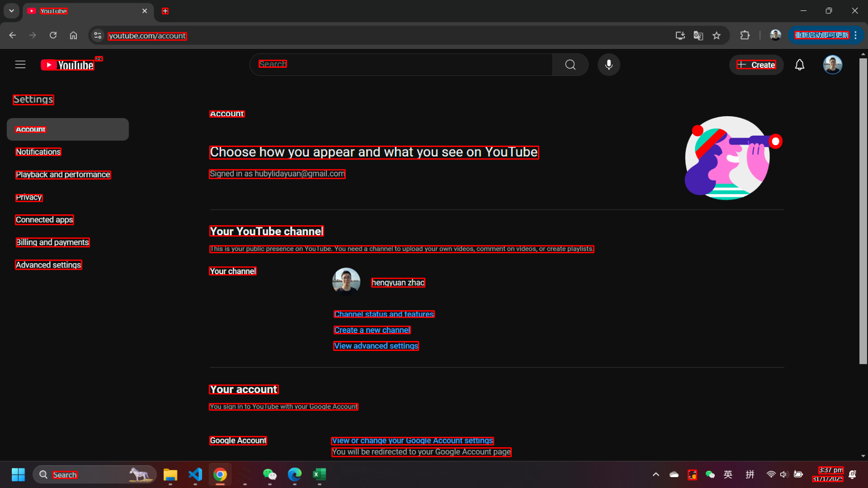The image size is (868, 488).
Task: Focus the YouTube search box
Action: click(x=401, y=64)
